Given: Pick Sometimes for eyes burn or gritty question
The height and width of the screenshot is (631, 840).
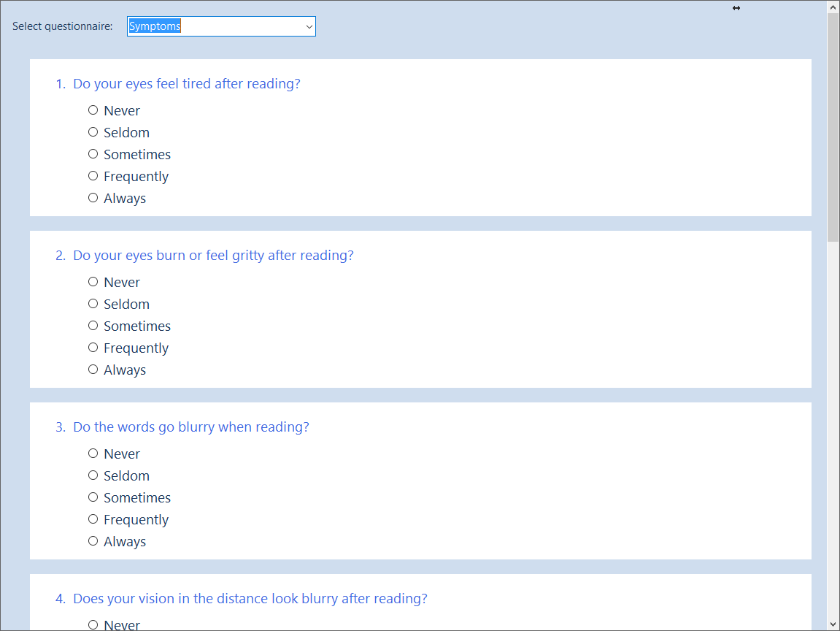Looking at the screenshot, I should point(93,326).
